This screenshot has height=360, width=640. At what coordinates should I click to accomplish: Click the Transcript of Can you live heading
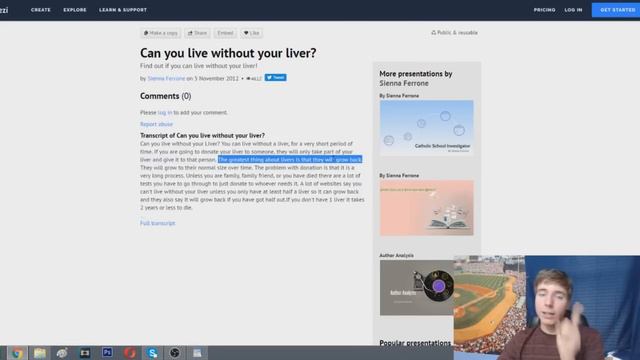point(202,136)
